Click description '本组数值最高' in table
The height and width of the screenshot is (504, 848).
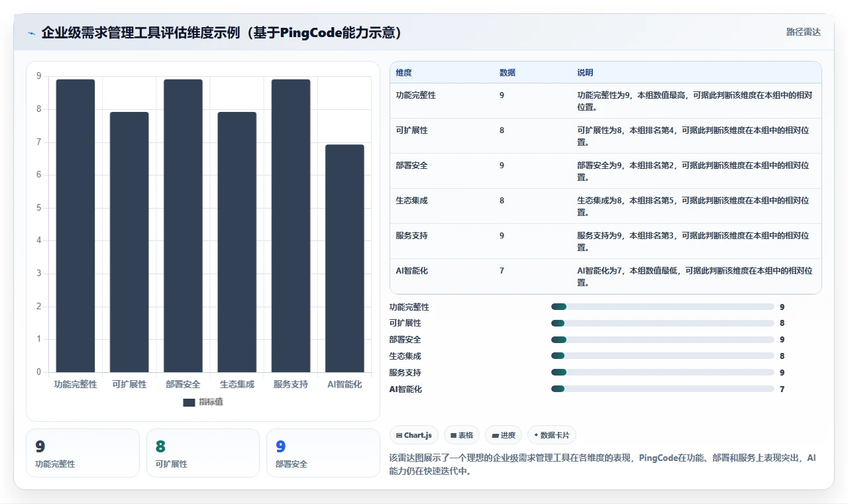661,95
